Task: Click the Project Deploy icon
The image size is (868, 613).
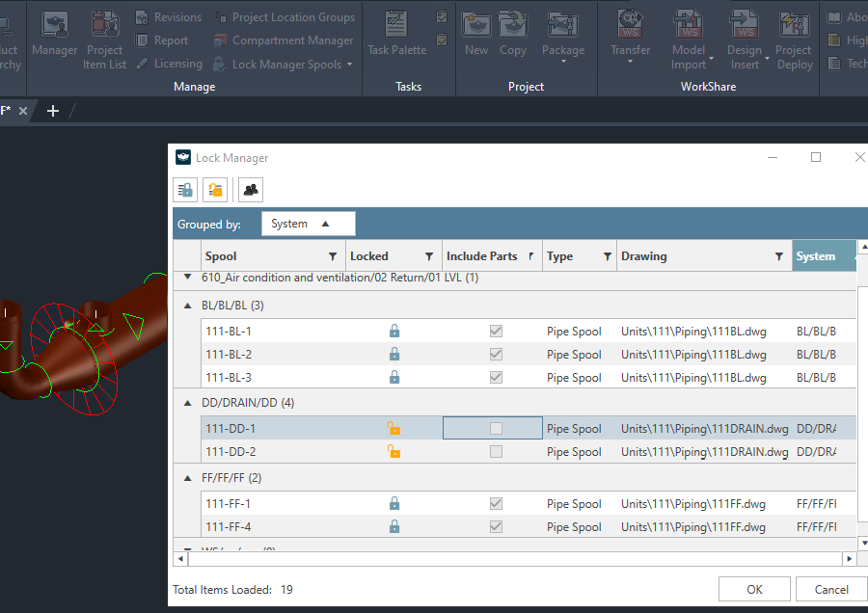Action: [x=795, y=25]
